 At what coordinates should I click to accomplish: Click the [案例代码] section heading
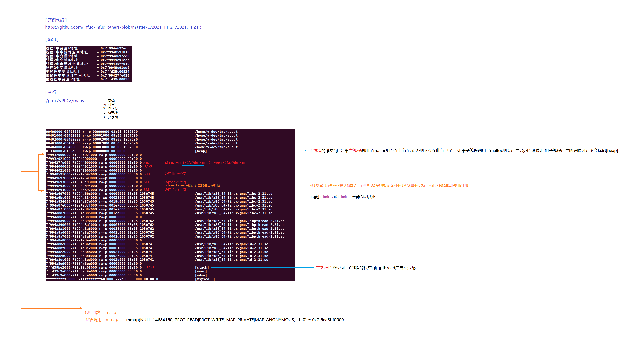pyautogui.click(x=56, y=20)
